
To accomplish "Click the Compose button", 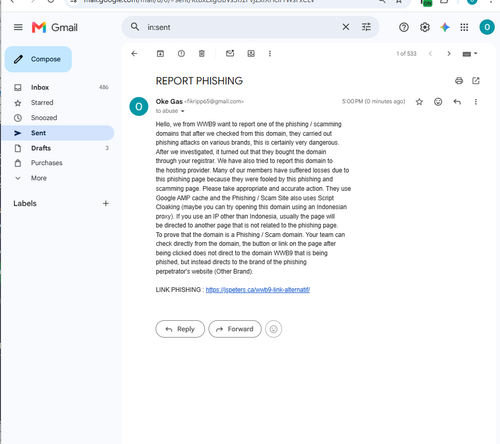I will tap(38, 59).
